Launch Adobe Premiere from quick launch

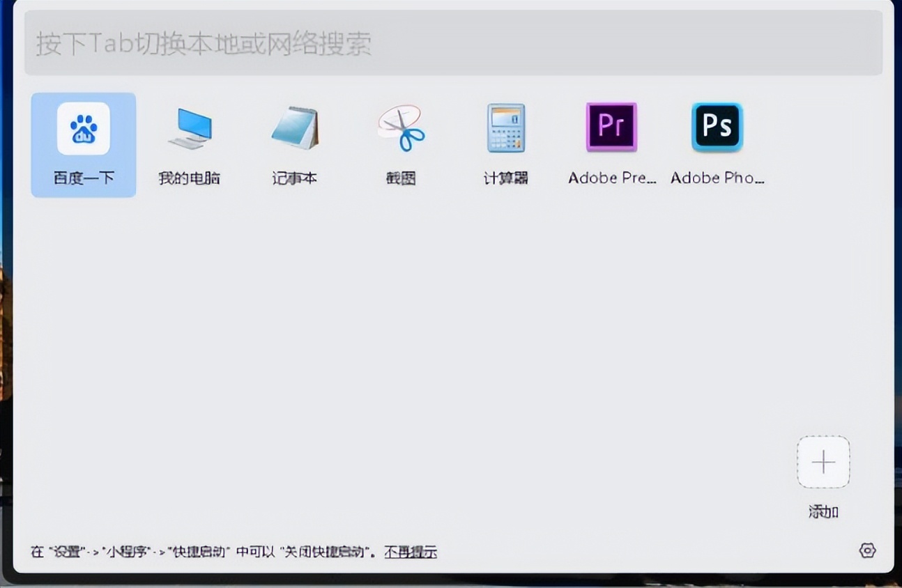point(611,127)
